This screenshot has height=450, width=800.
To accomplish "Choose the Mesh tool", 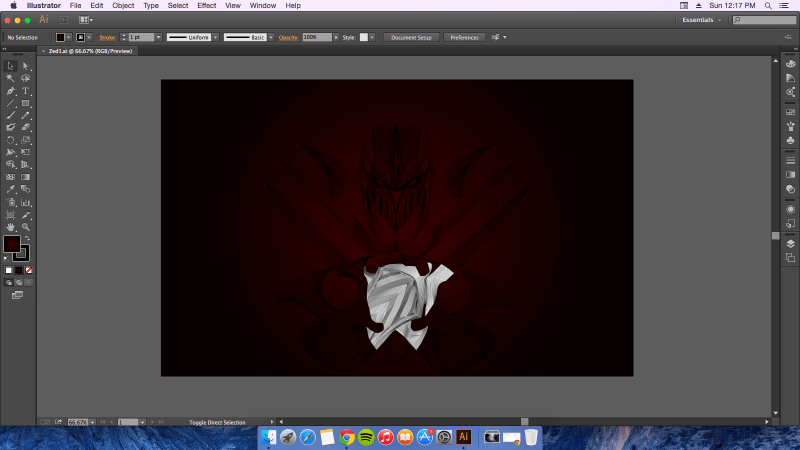I will coord(10,177).
